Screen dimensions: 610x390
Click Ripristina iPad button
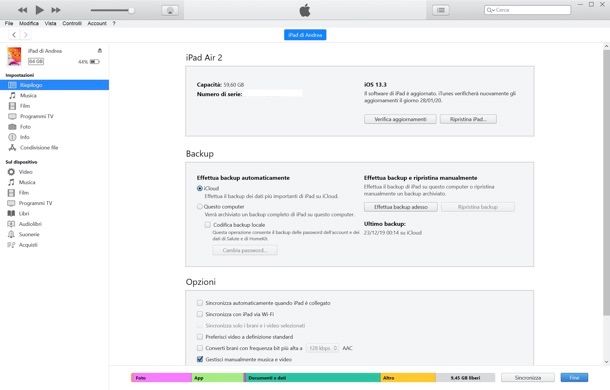pos(468,119)
